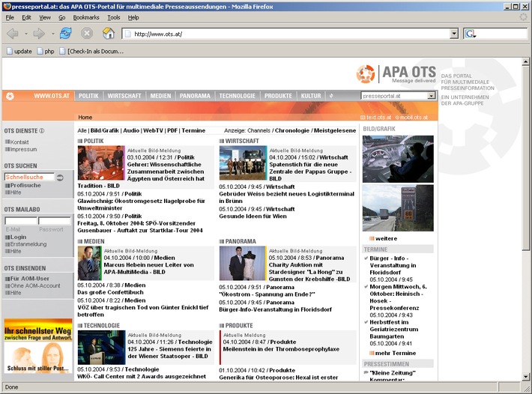Open the Kontakt link

pos(19,142)
